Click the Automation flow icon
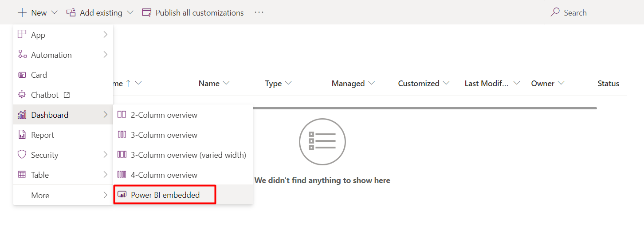This screenshot has height=228, width=644. 22,55
